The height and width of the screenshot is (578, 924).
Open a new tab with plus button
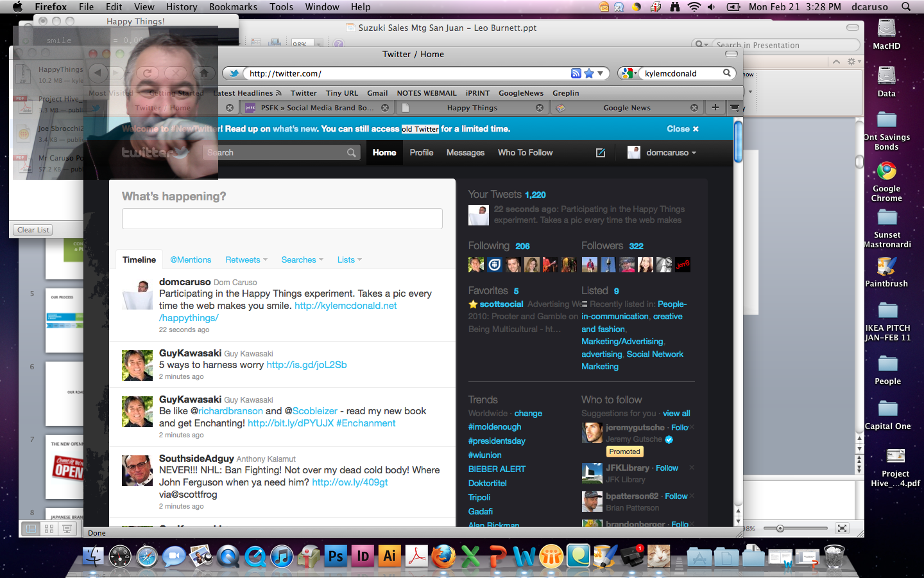pyautogui.click(x=715, y=107)
